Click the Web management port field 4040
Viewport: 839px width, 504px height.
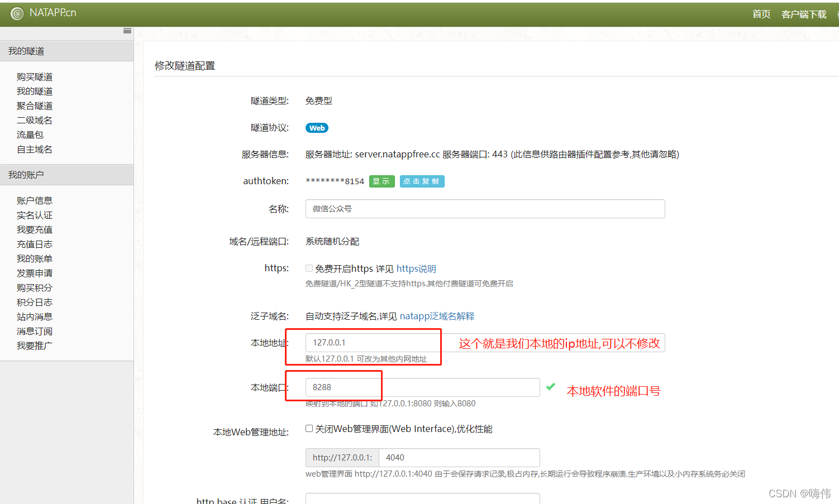459,458
